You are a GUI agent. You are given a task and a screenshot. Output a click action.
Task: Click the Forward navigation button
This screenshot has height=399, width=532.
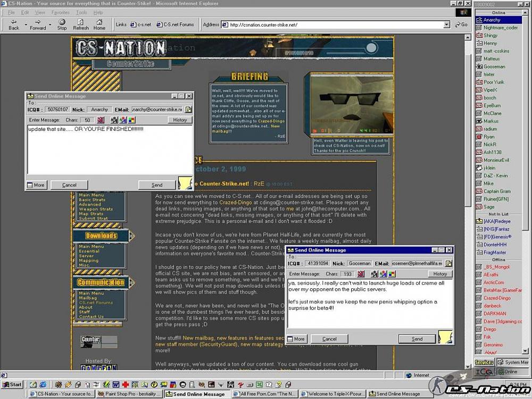tap(38, 25)
